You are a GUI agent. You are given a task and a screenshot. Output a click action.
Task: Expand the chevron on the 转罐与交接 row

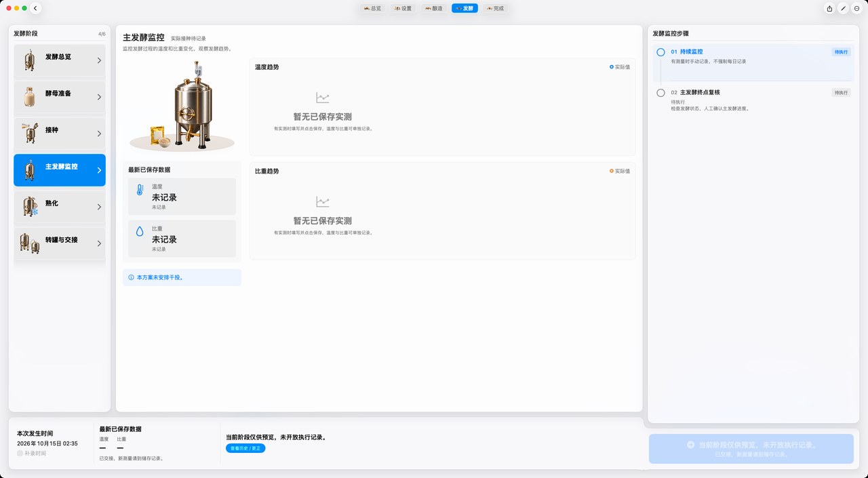[x=99, y=243]
